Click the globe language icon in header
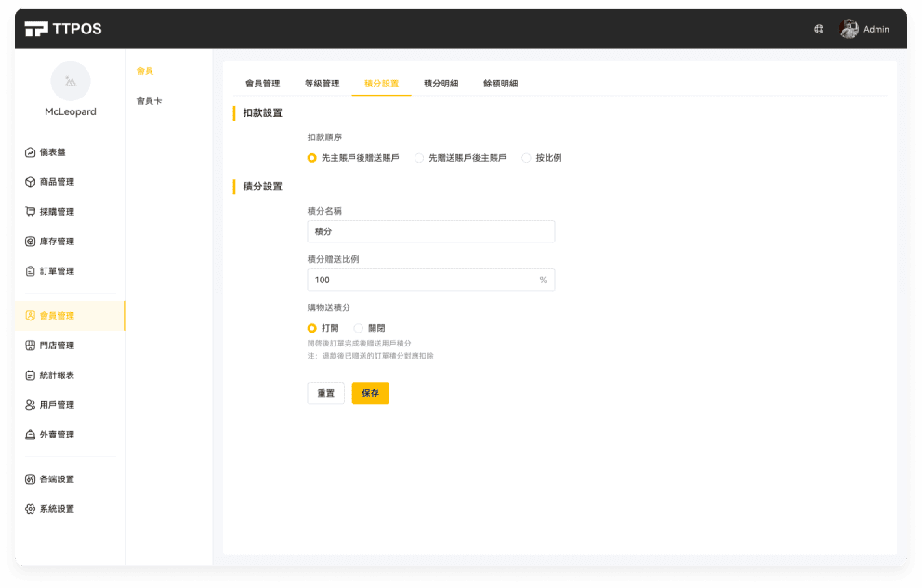 (x=819, y=29)
